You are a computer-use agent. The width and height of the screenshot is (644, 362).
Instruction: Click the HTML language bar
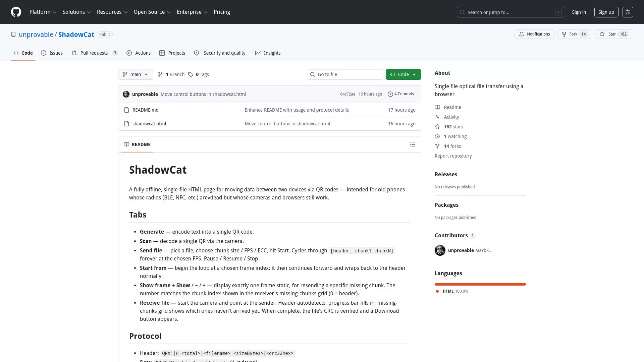(x=480, y=284)
